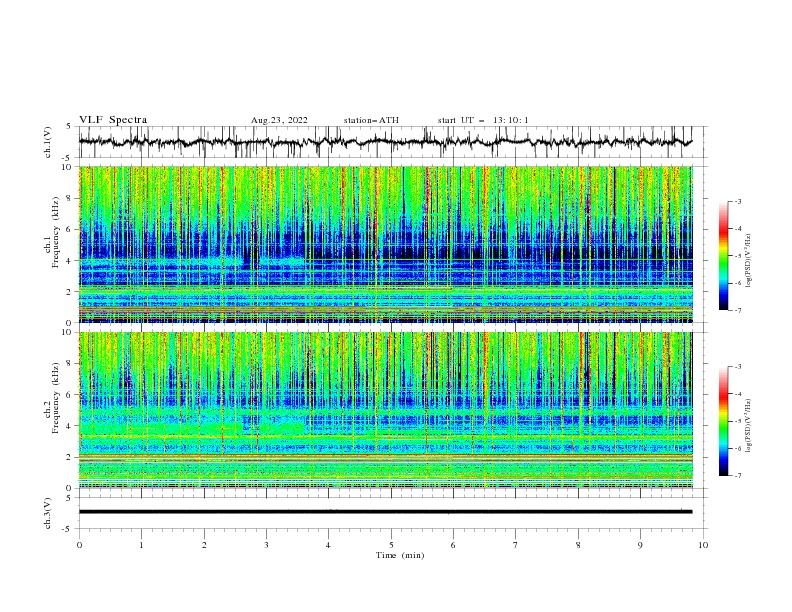Select the date 'Aug.23, 2022'
This screenshot has height=612, width=792.
[279, 120]
